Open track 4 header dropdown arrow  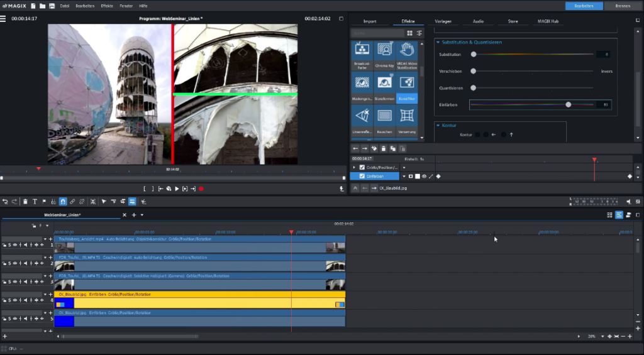point(45,294)
